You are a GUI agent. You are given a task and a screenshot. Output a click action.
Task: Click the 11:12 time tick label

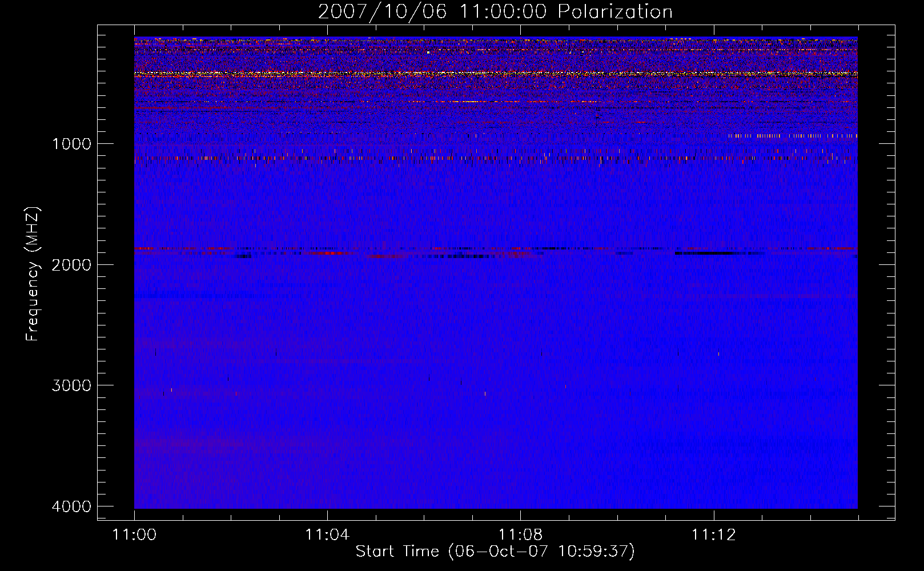click(714, 535)
